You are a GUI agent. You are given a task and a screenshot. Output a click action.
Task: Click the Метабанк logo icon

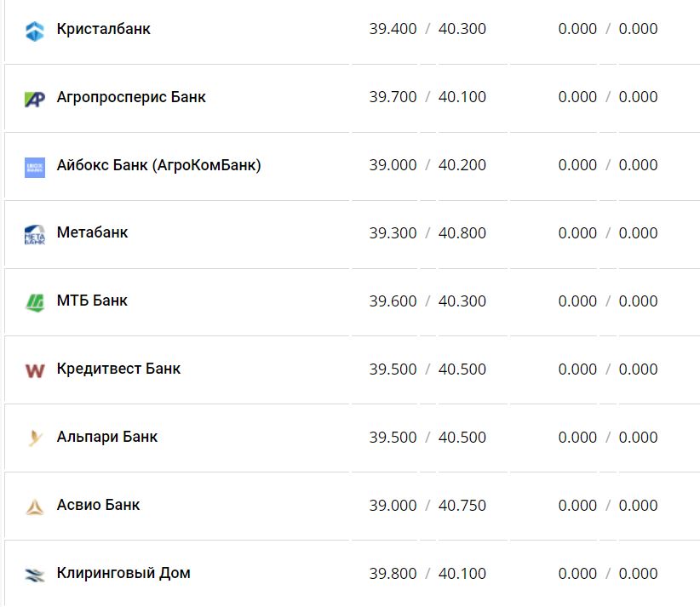34,232
